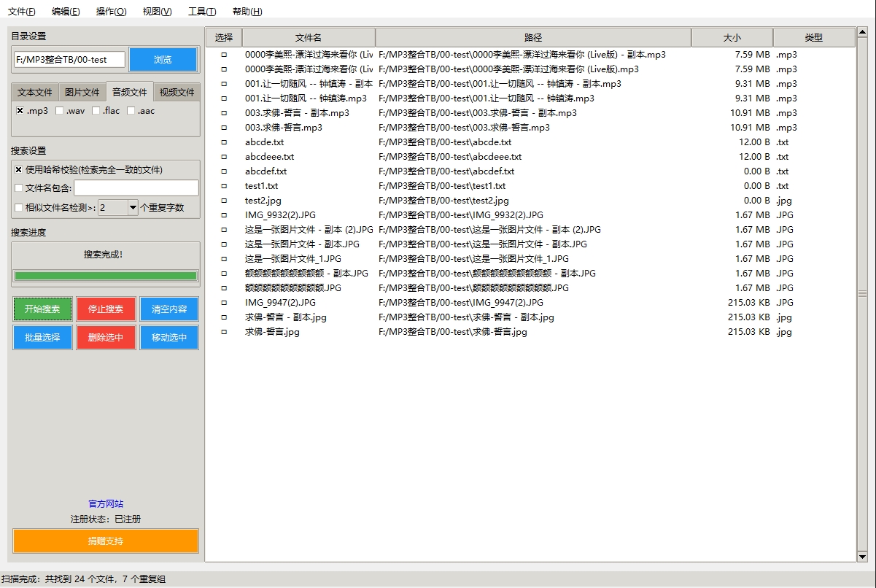Uncheck the 使用哈希校验 hash verification option
Screen dimensions: 876x588
click(x=18, y=170)
